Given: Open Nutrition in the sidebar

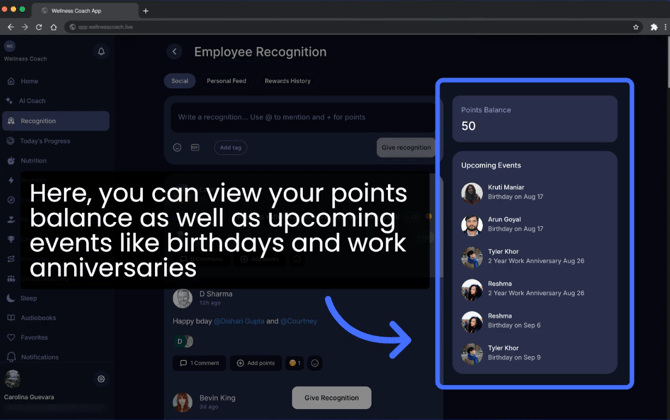Looking at the screenshot, I should pyautogui.click(x=33, y=161).
